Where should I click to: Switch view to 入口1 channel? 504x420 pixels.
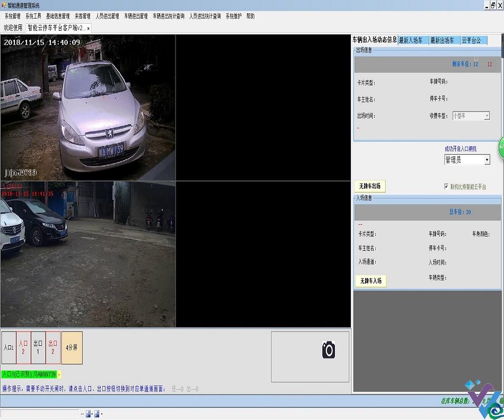[9, 348]
